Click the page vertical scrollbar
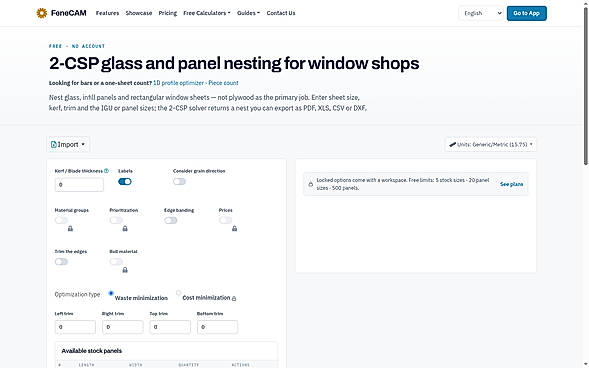The width and height of the screenshot is (589, 368). pyautogui.click(x=586, y=86)
